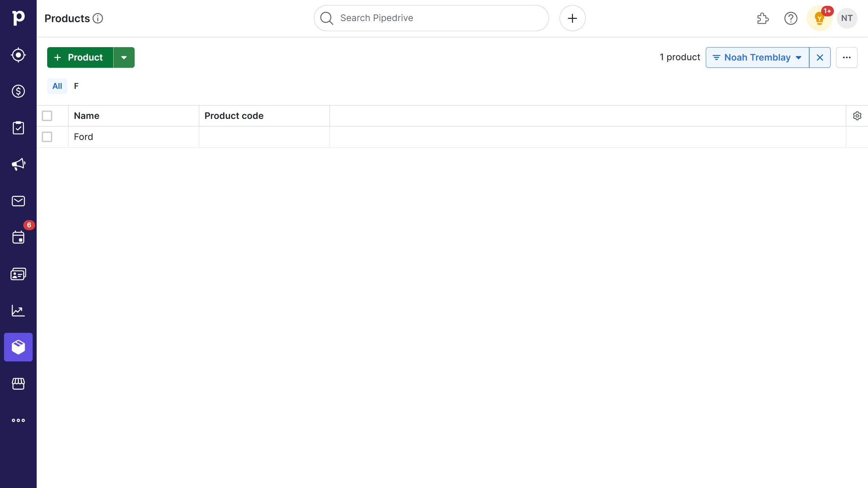Click the green add Product button
The image size is (868, 488).
(80, 57)
